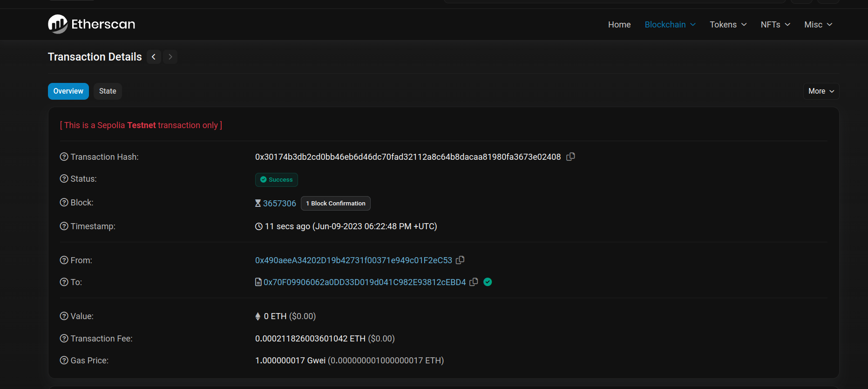Select the Overview tab

tap(68, 91)
